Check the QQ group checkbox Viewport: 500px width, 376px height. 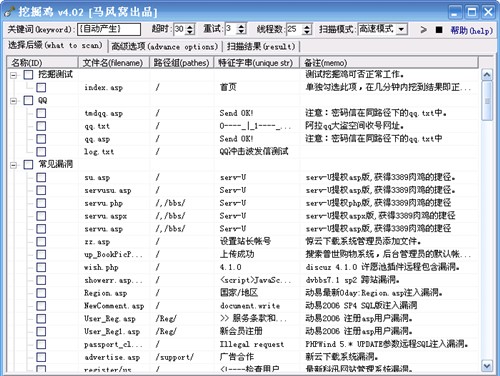pyautogui.click(x=28, y=100)
